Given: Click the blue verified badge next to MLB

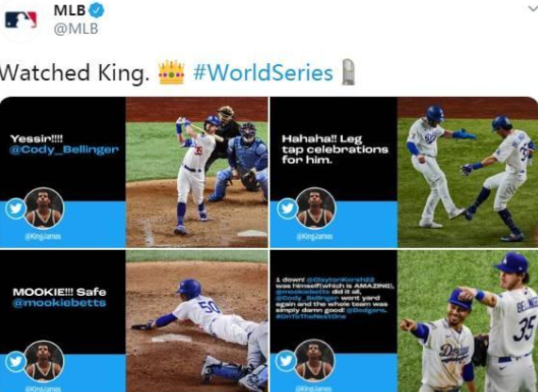Looking at the screenshot, I should pyautogui.click(x=96, y=10).
